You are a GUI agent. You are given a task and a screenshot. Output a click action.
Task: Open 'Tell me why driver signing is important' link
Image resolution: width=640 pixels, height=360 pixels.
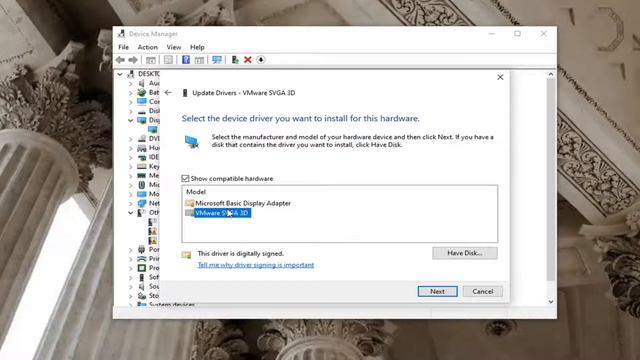tap(256, 265)
